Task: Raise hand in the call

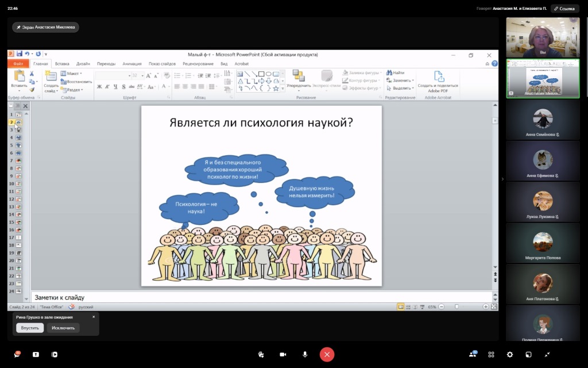Action: click(x=261, y=354)
